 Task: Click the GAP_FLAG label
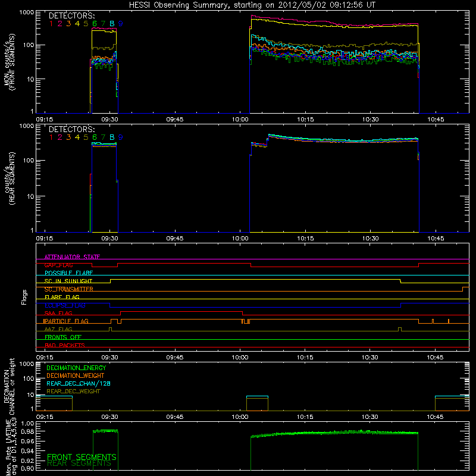point(58,265)
